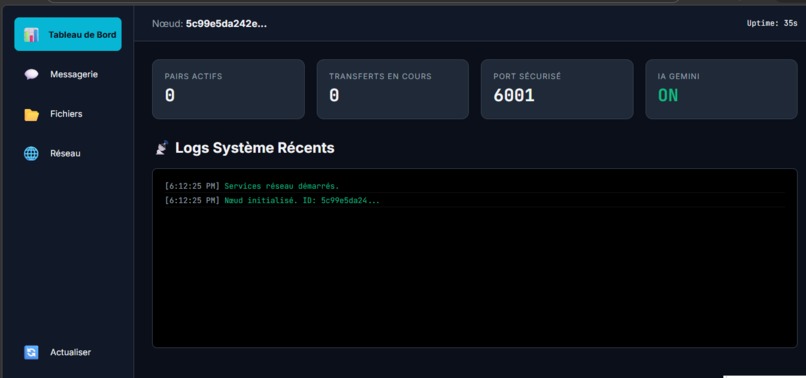Viewport: 806px width, 378px height.
Task: Click the Uptime: 35s indicator
Action: pos(772,23)
